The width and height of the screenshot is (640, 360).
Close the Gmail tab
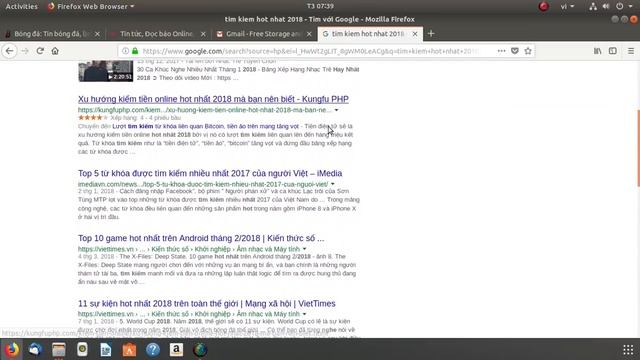(x=309, y=34)
